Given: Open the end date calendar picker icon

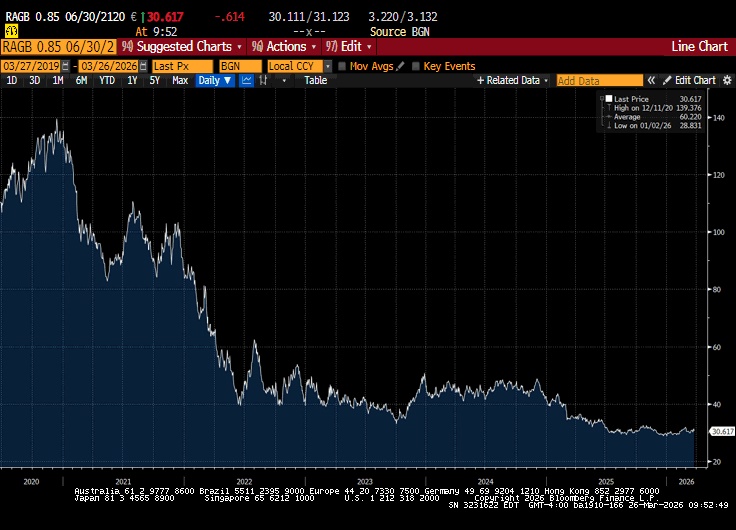Looking at the screenshot, I should click(144, 66).
